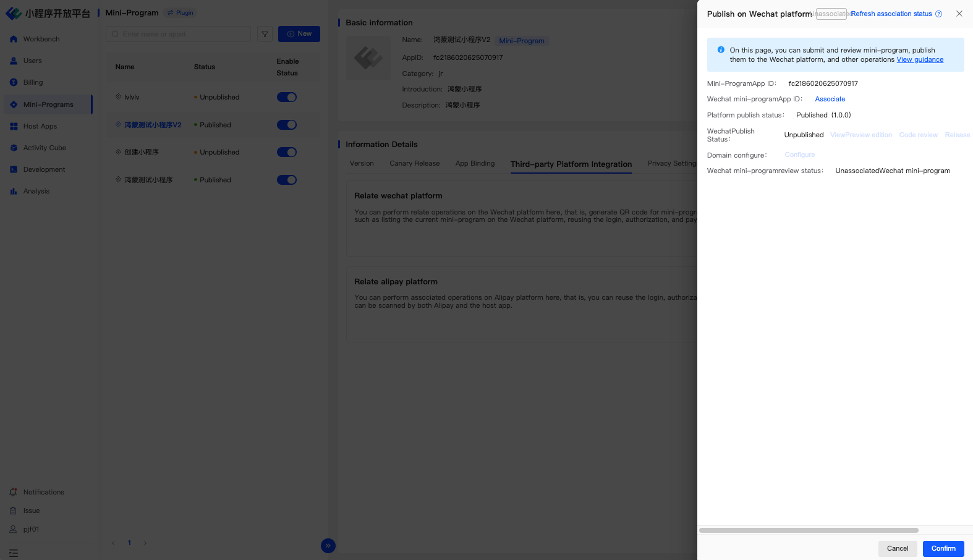
Task: Collapse the sidebar menu icon
Action: point(14,553)
